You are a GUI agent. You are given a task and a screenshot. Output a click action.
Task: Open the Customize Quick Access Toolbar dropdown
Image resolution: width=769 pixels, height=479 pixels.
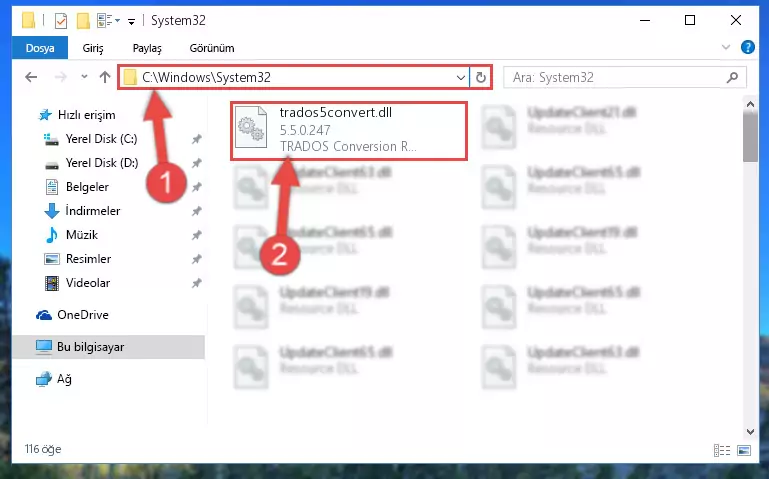pyautogui.click(x=131, y=21)
